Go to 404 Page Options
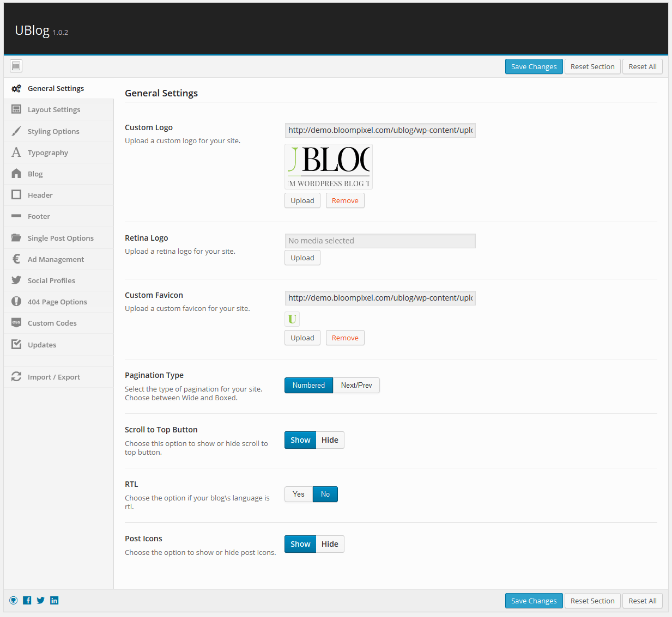The height and width of the screenshot is (617, 672). tap(57, 302)
